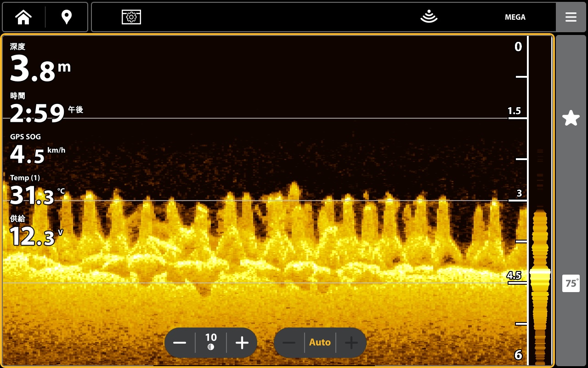This screenshot has height=368, width=588.
Task: Increase sensitivity with the plus button
Action: tap(242, 343)
